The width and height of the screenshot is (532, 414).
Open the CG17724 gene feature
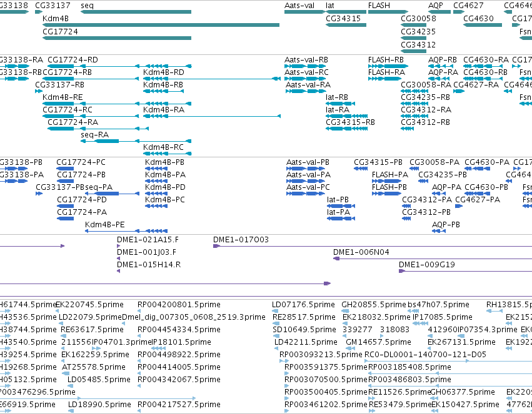117,38
